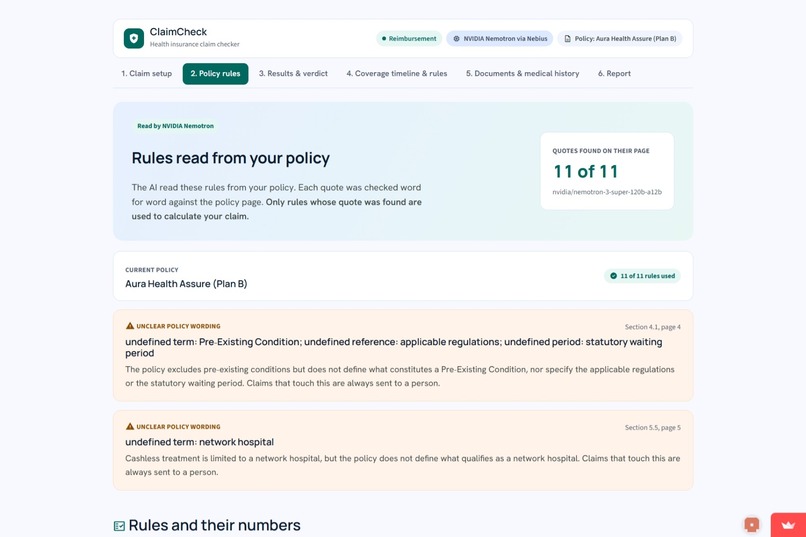This screenshot has height=537, width=806.
Task: Open the Claim setup tab
Action: [146, 73]
